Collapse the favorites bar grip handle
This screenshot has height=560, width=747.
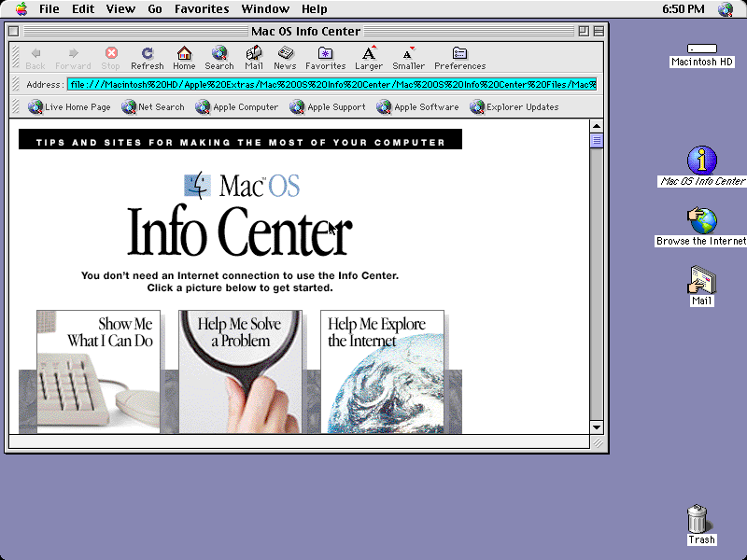[16, 106]
